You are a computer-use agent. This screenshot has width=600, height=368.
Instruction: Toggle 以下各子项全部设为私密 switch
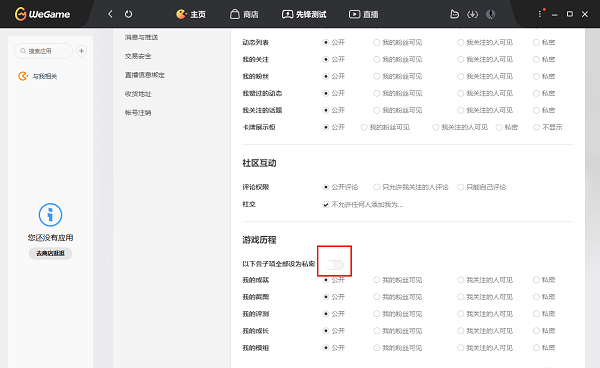click(334, 264)
